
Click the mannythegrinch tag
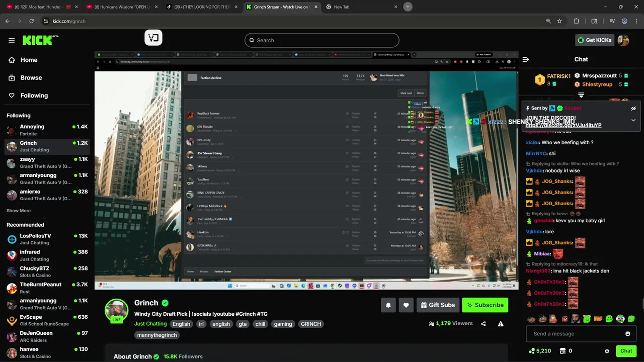click(157, 335)
